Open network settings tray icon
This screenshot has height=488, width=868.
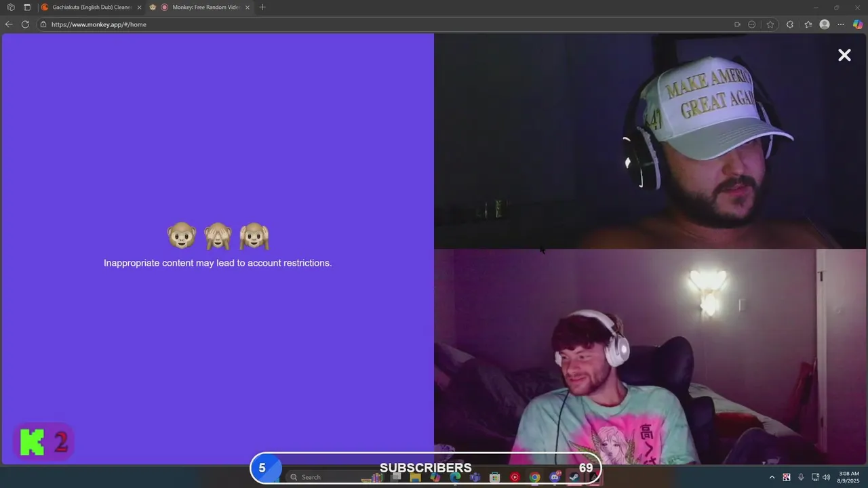(x=815, y=477)
